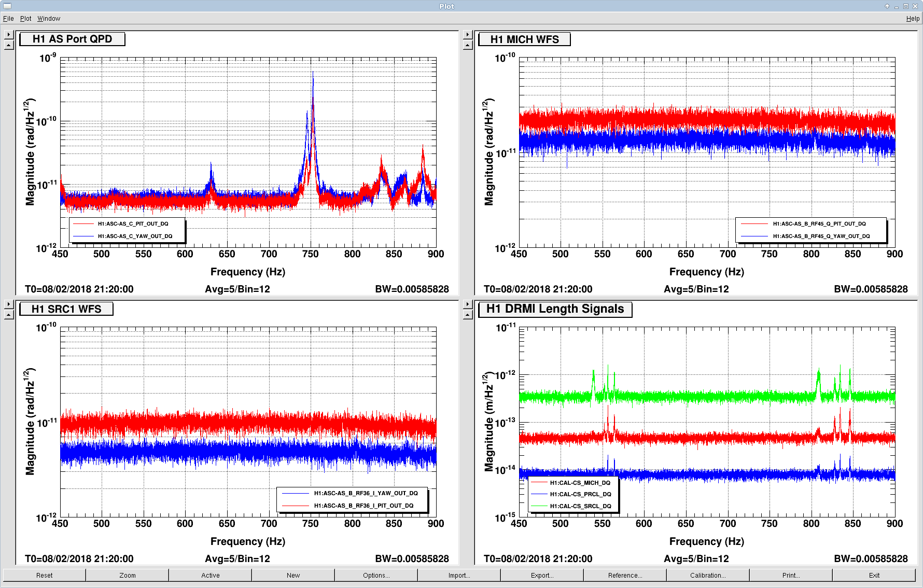Screen dimensions: 923x588
Task: Select the H1:CAL-CS_MICH_DQ legend entry
Action: click(580, 483)
